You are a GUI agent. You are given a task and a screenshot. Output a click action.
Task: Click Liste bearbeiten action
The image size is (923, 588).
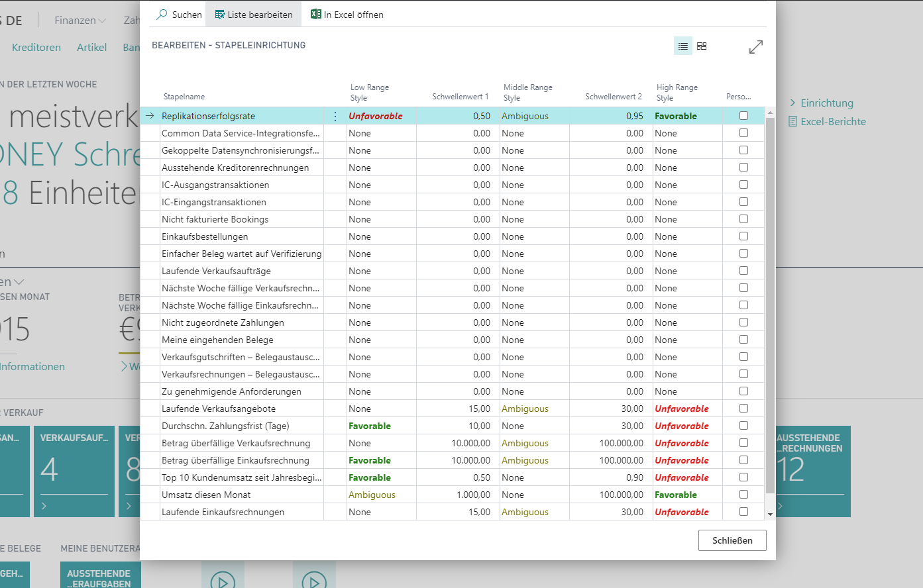(254, 15)
